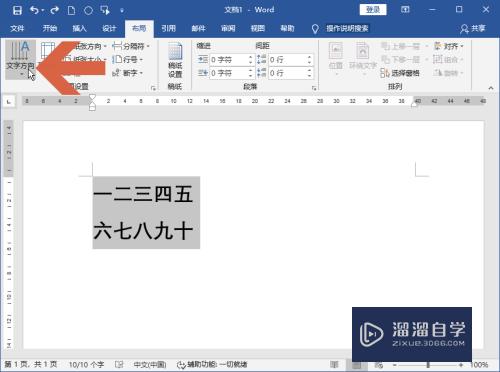The height and width of the screenshot is (372, 500).
Task: Click the 10/10 个字 word count
Action: [87, 365]
